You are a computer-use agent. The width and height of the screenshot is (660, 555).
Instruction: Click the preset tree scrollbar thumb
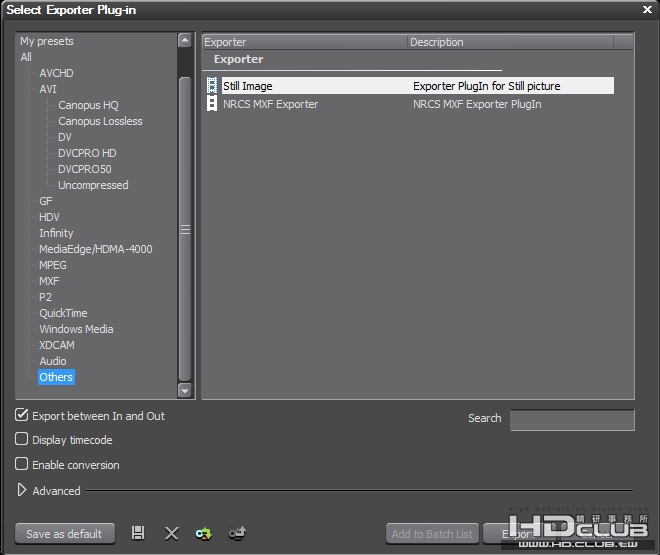point(185,229)
